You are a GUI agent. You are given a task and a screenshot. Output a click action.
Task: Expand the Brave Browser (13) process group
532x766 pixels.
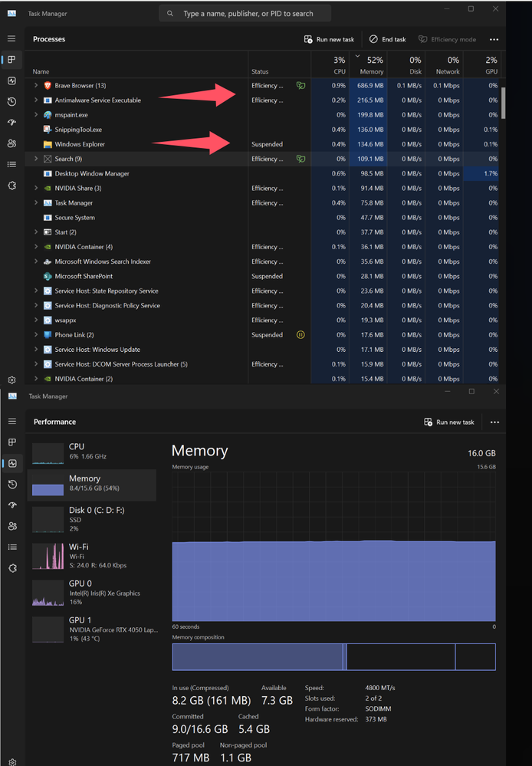point(36,85)
